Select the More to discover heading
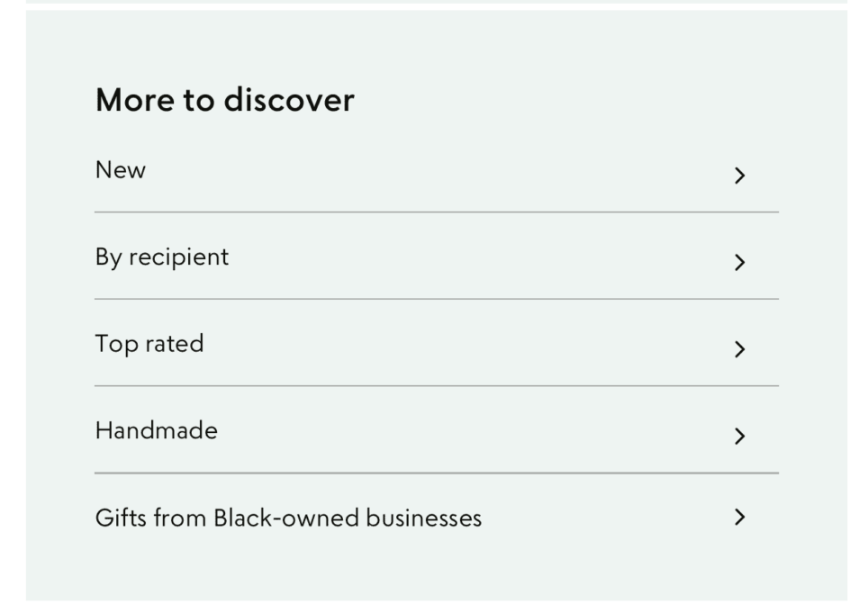Screen dimensions: 868x613 pyautogui.click(x=225, y=100)
